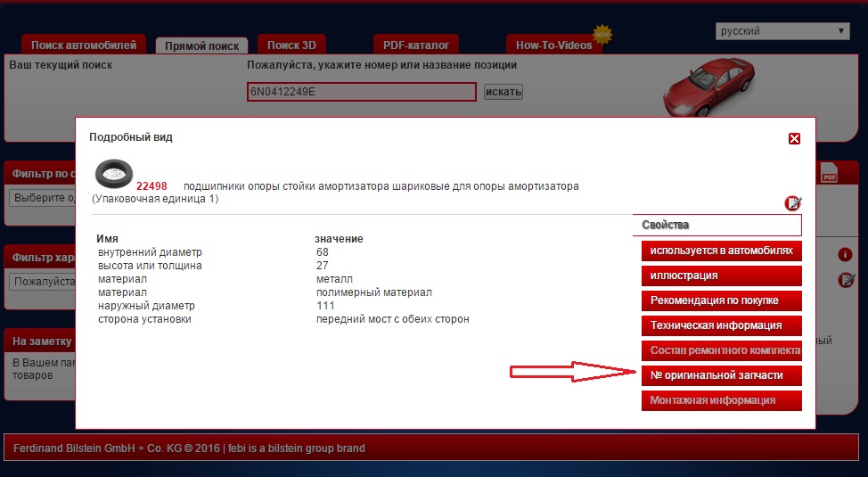This screenshot has width=868, height=477.
Task: Click the value передний мост с обеих сторон
Action: point(392,319)
